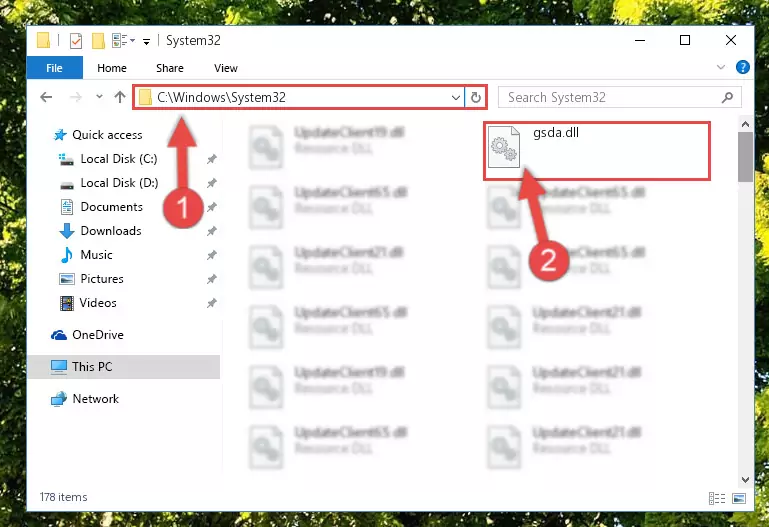Open Downloads in sidebar
Image resolution: width=769 pixels, height=527 pixels.
[x=111, y=231]
